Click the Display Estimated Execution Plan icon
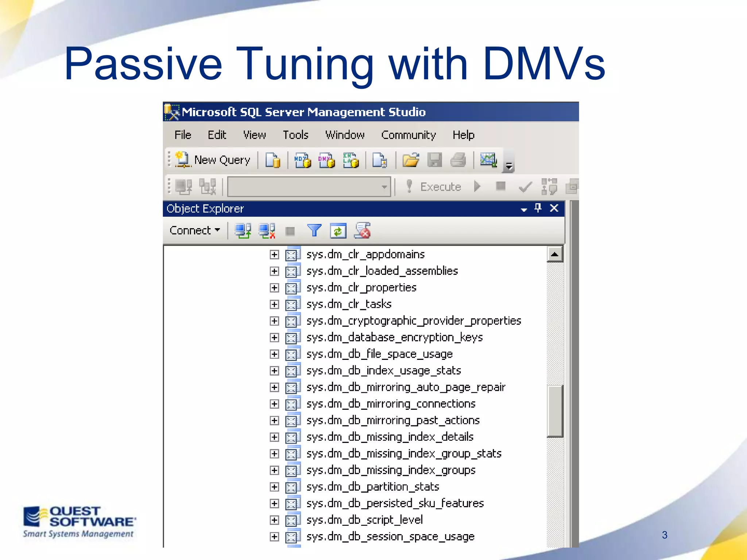This screenshot has height=560, width=747. click(x=549, y=187)
